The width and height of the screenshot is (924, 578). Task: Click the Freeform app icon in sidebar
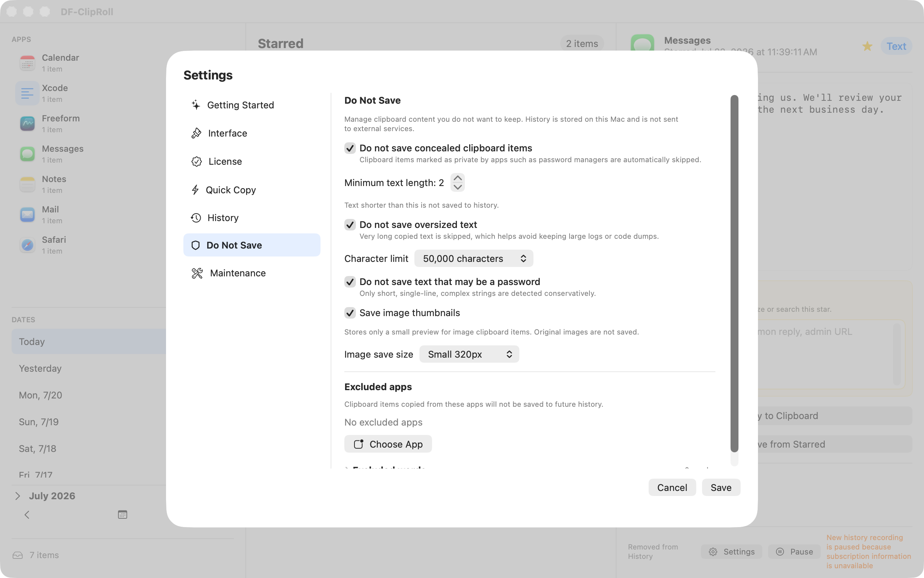tap(27, 124)
